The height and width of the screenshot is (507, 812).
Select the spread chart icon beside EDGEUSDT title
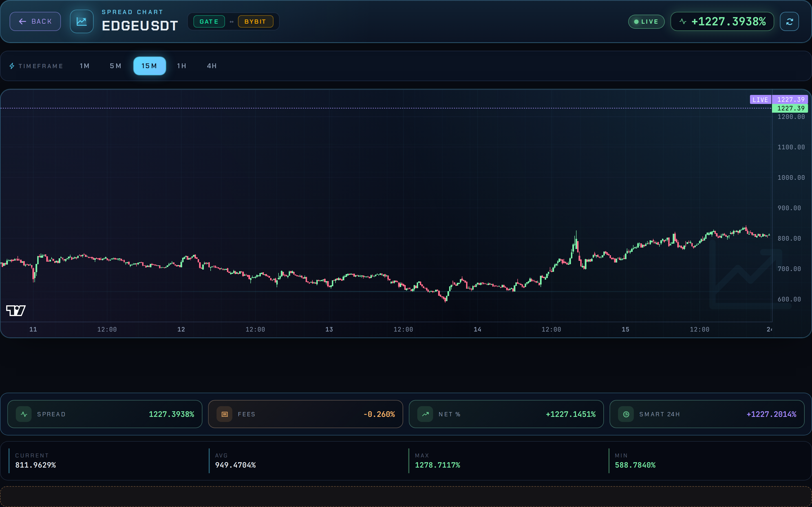point(81,21)
